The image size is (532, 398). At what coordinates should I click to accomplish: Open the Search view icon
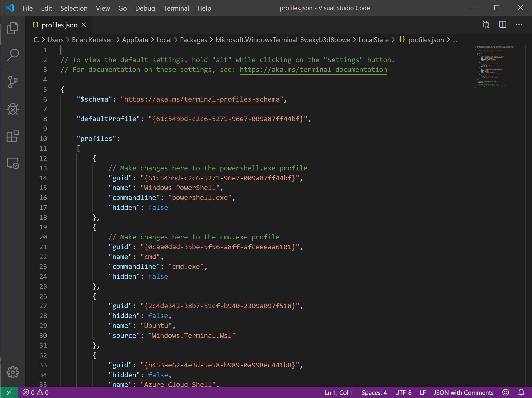tap(12, 55)
